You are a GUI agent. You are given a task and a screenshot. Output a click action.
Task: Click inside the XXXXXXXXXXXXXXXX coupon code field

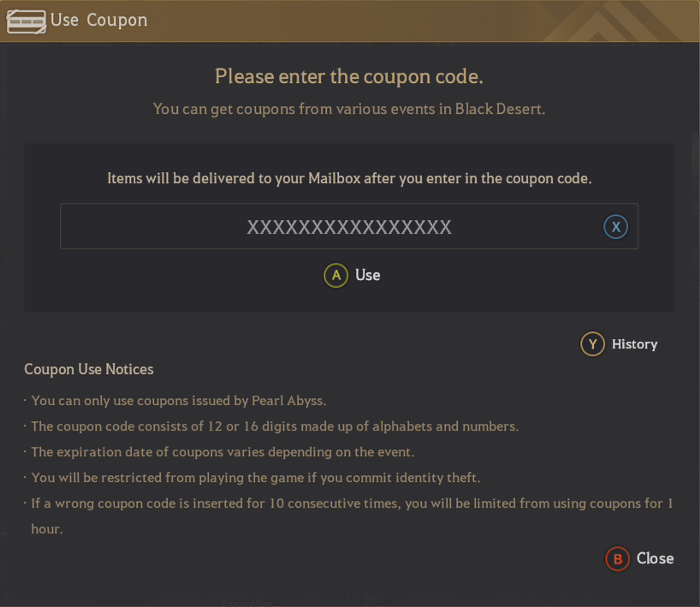(349, 226)
